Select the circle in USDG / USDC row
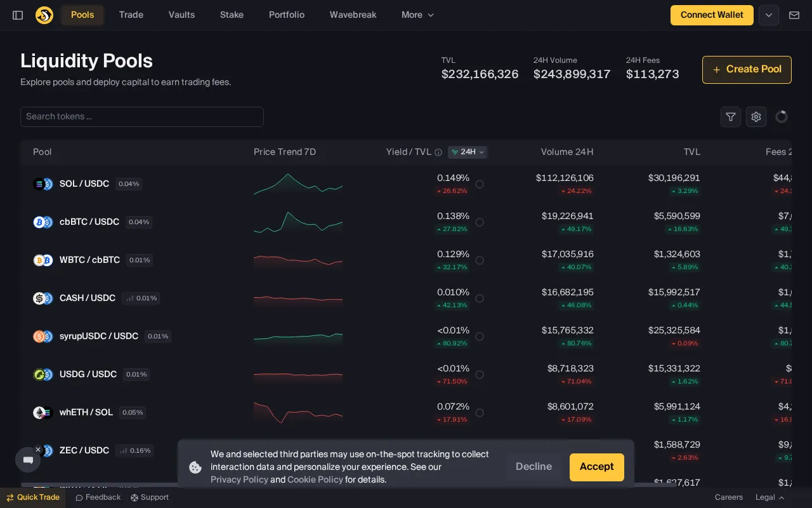Screen dimensions: 812x508 480,375
